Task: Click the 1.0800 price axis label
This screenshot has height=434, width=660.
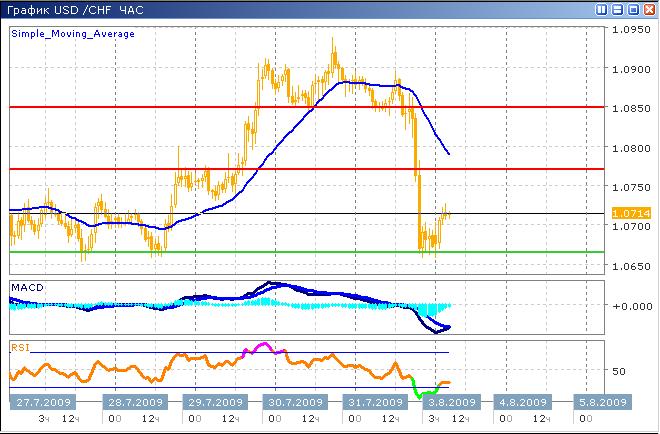Action: (x=631, y=148)
